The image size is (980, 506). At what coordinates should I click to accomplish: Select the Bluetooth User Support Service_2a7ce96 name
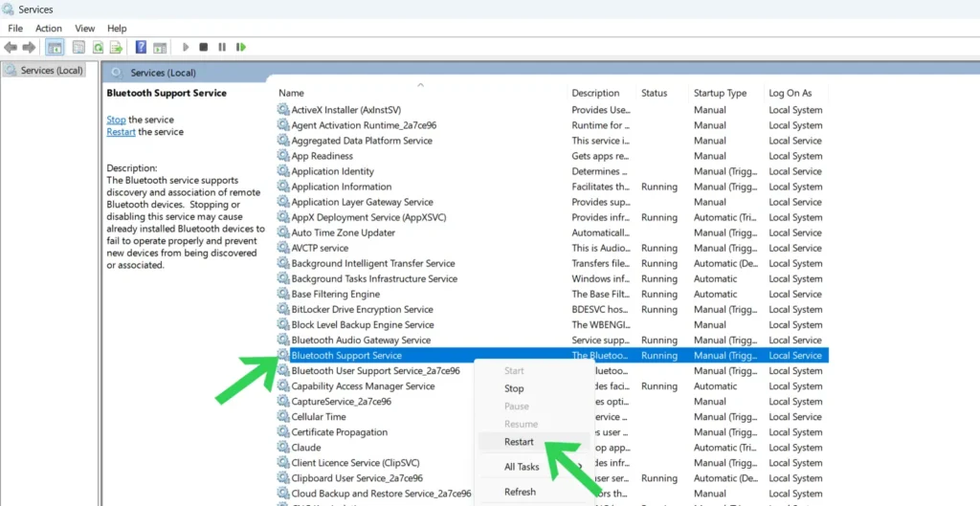(375, 370)
